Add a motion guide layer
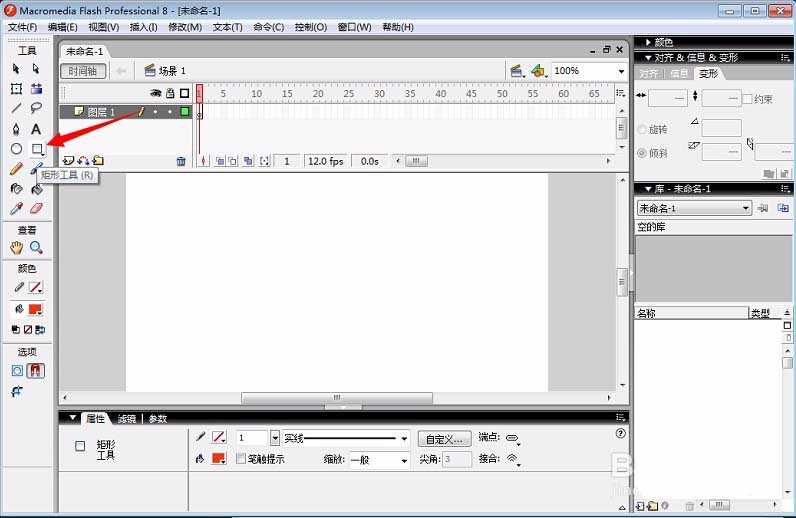This screenshot has width=796, height=518. (83, 161)
